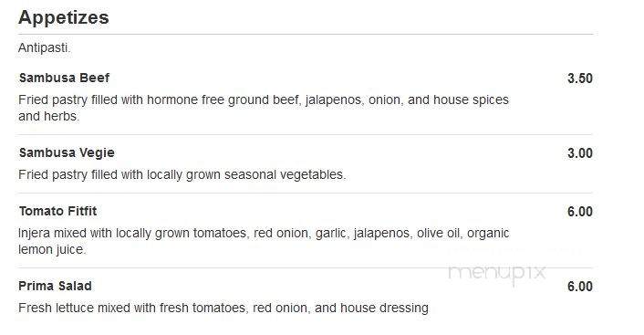
Task: Click the Sambusa Beef price 3.50
Action: (580, 79)
